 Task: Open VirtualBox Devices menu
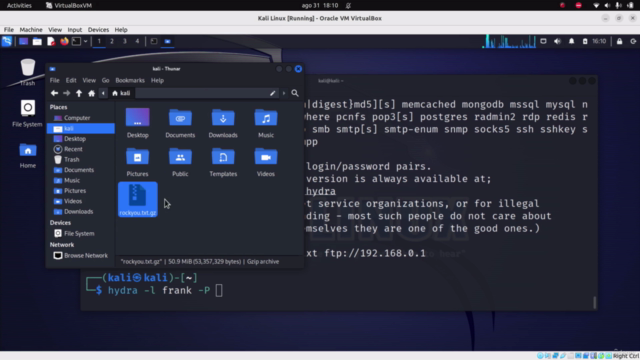98,30
